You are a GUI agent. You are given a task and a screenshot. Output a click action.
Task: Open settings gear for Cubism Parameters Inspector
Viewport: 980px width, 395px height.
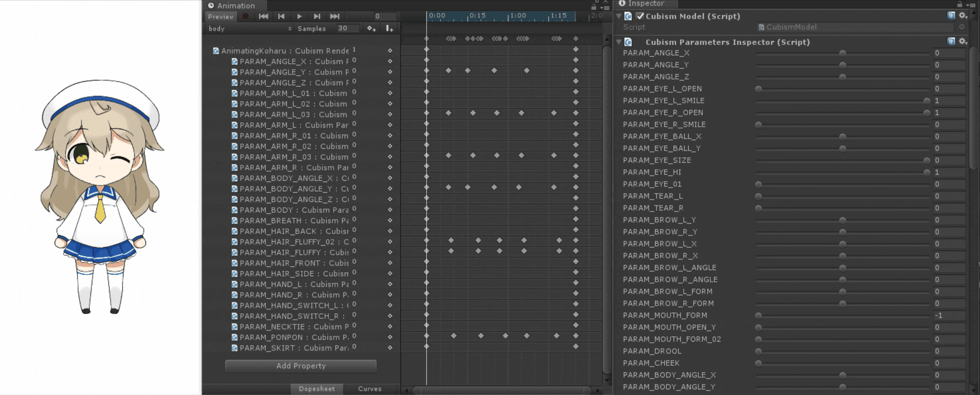coord(962,41)
